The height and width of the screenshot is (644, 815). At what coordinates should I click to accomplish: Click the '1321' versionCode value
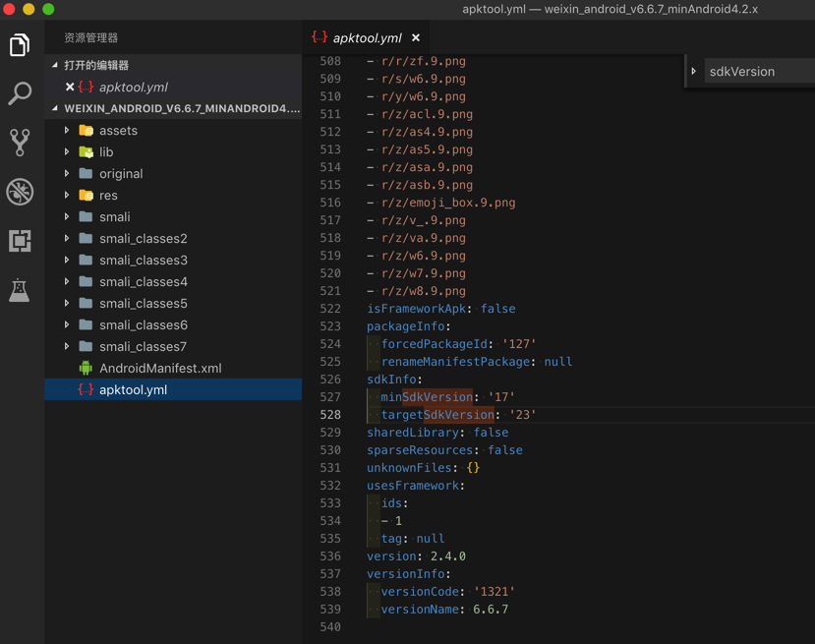click(495, 592)
